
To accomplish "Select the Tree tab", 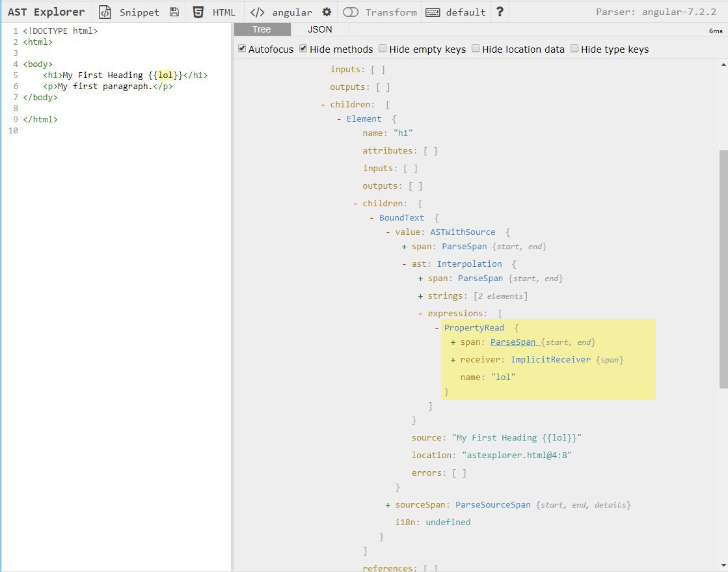I will click(x=262, y=29).
